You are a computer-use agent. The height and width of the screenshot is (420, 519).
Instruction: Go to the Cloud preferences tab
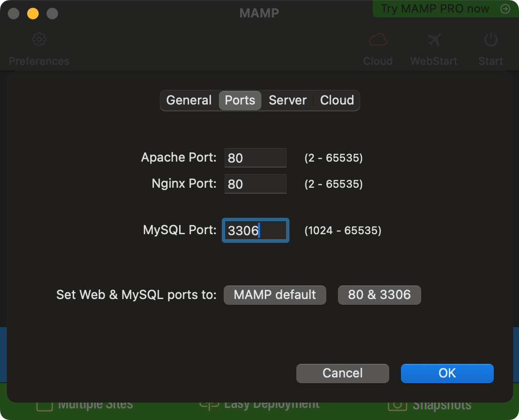336,100
